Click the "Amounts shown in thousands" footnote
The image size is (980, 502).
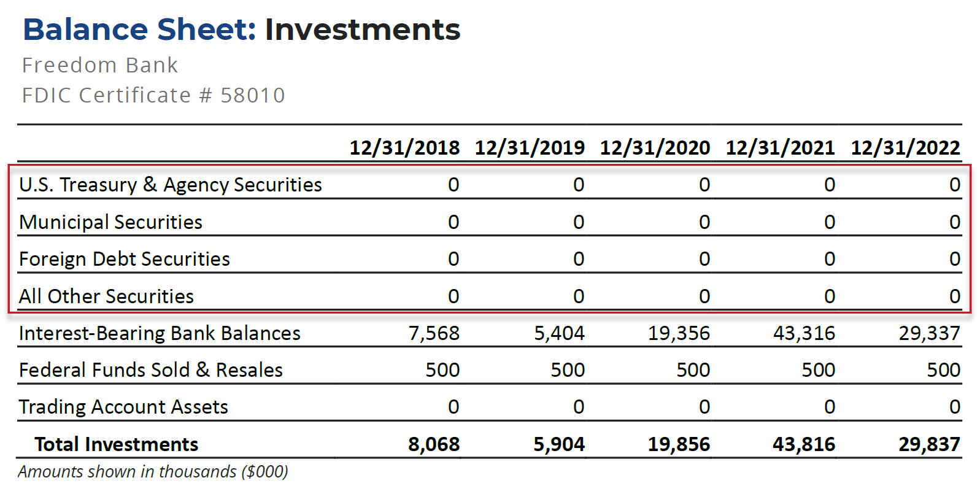pyautogui.click(x=153, y=472)
